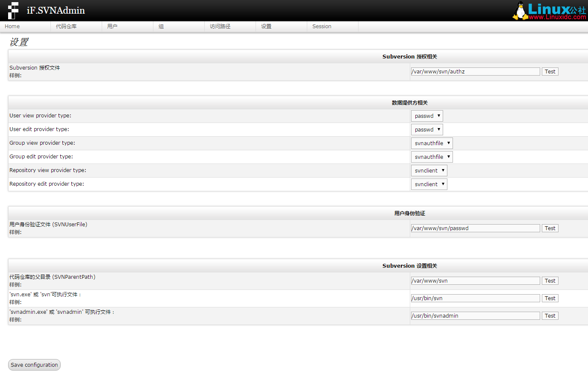Click the Linux penguin watermark logo
The height and width of the screenshot is (374, 588).
coord(520,11)
